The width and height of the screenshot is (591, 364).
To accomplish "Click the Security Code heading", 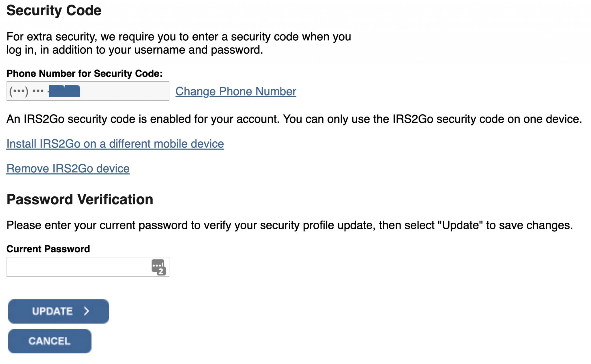I will 54,10.
